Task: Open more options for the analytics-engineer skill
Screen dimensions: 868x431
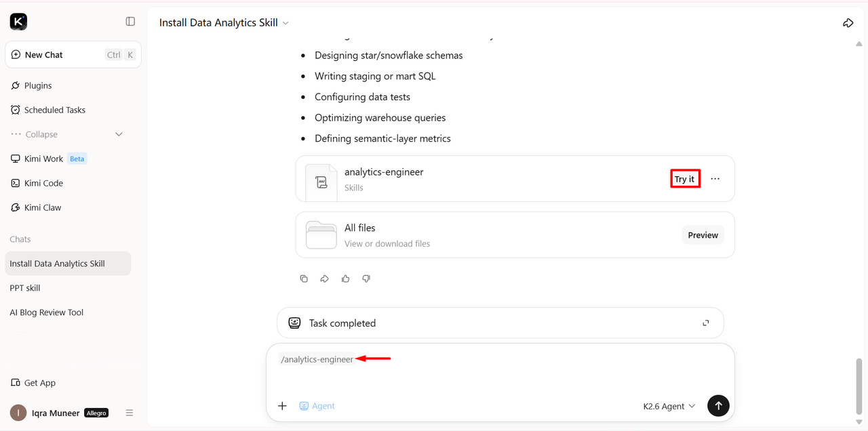Action: (x=715, y=179)
